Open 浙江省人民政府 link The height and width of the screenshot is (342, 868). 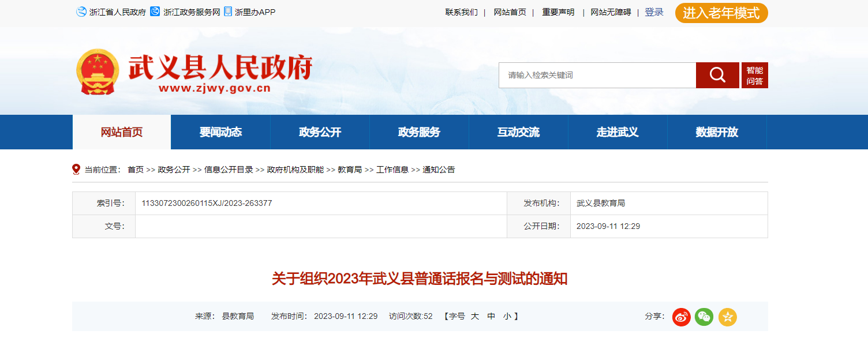click(118, 12)
